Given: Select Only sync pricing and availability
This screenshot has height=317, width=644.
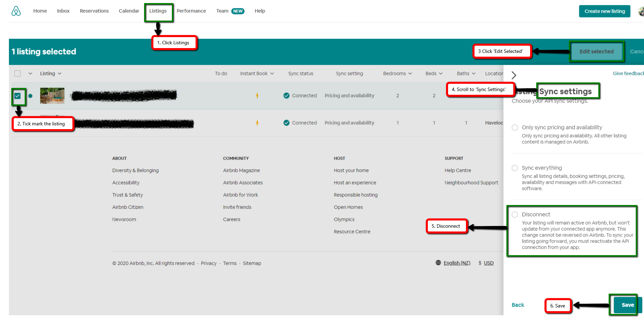Looking at the screenshot, I should point(515,127).
